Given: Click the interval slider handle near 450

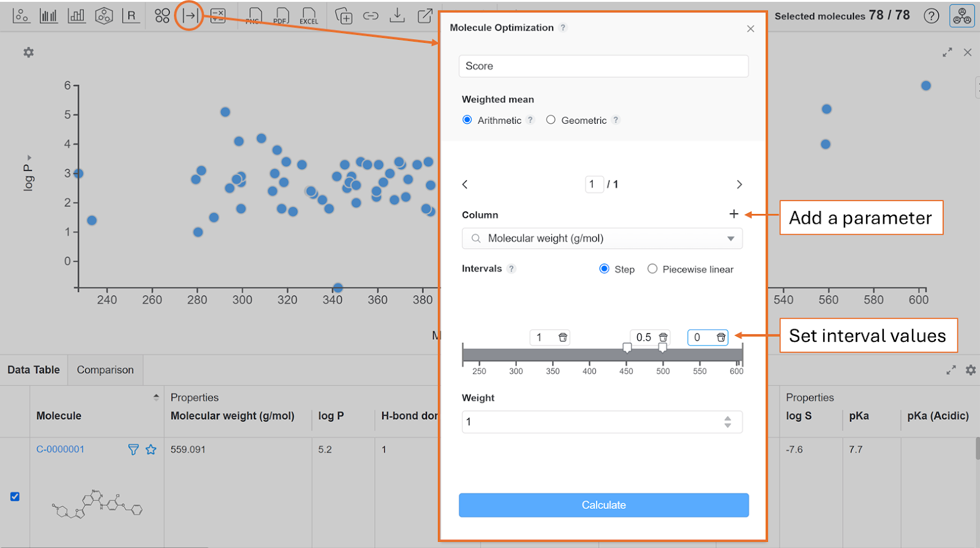Looking at the screenshot, I should pyautogui.click(x=627, y=348).
